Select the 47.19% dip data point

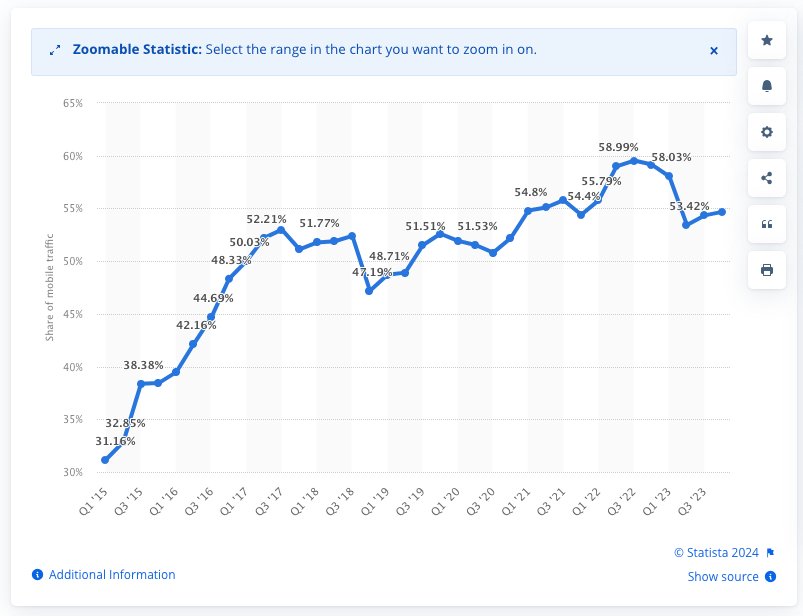click(x=371, y=290)
